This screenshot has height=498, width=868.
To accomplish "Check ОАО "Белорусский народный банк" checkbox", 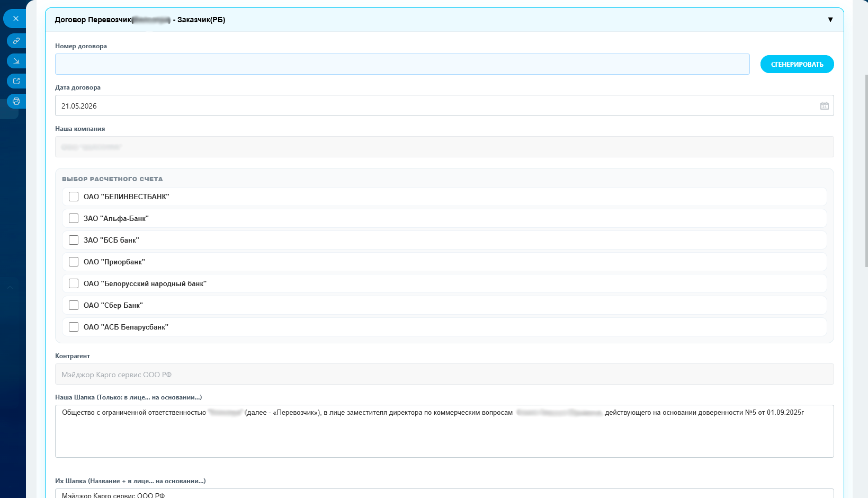I will click(74, 283).
